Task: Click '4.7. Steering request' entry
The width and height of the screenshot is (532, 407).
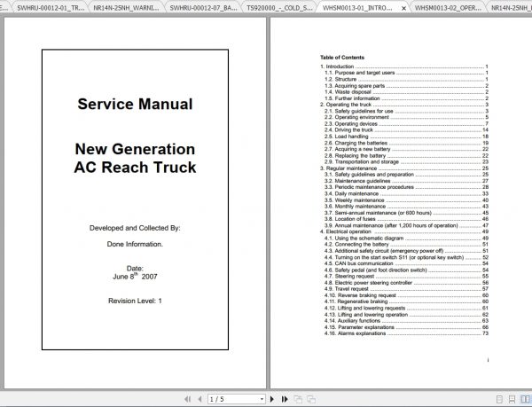Action: (406, 276)
